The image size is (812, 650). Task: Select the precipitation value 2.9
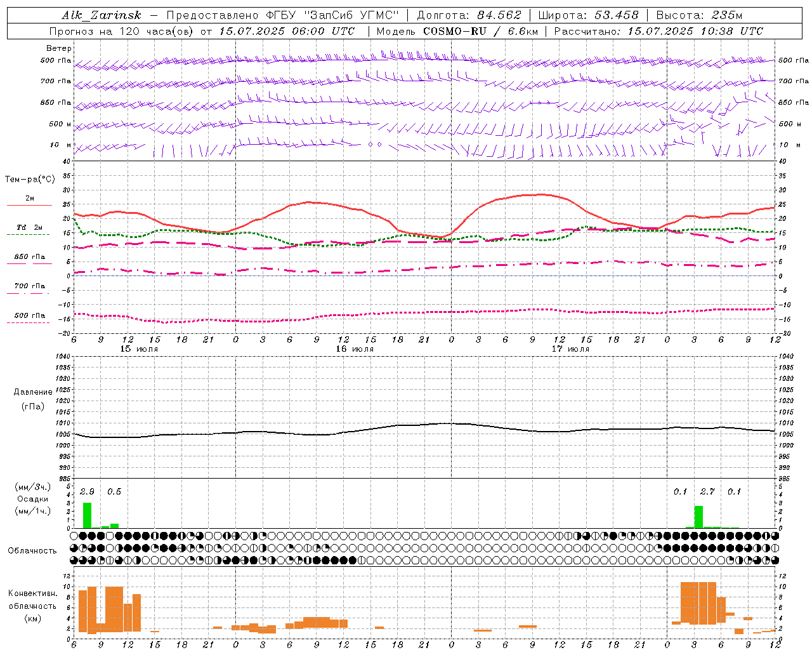click(x=87, y=492)
